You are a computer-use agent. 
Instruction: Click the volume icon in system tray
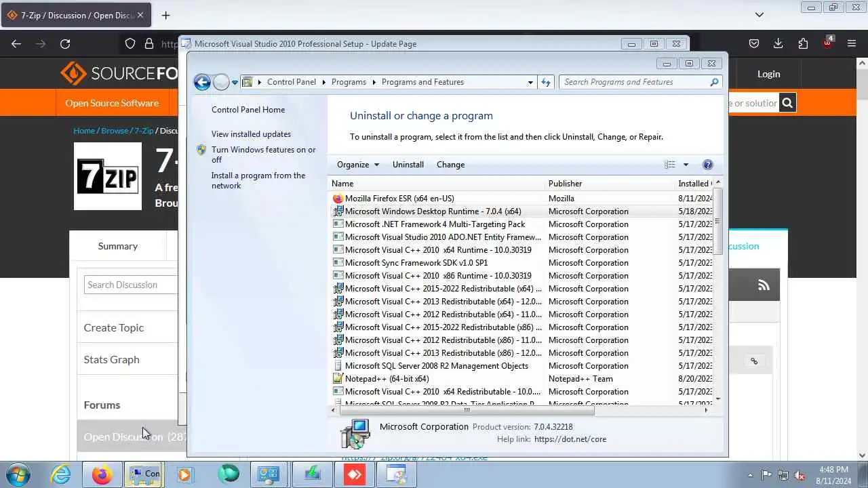800,475
